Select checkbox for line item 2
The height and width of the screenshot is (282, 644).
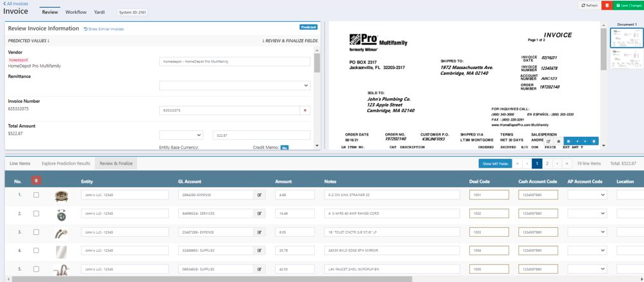[x=36, y=214]
